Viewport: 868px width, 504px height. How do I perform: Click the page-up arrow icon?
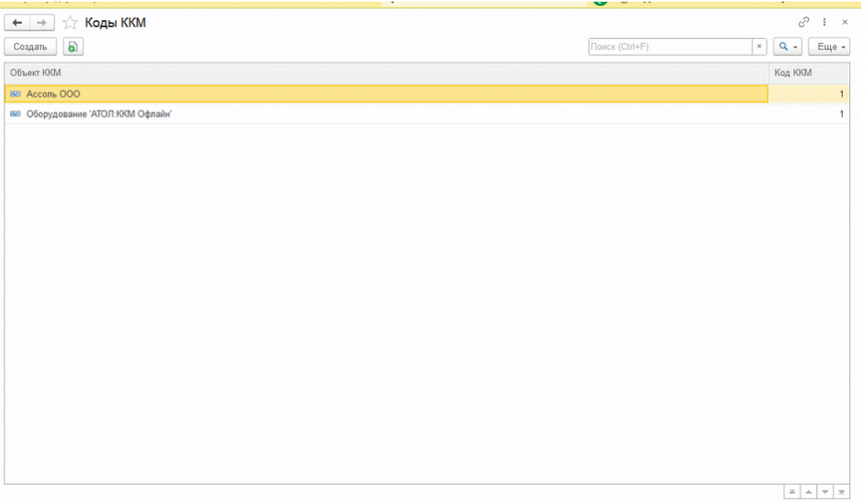[x=810, y=490]
